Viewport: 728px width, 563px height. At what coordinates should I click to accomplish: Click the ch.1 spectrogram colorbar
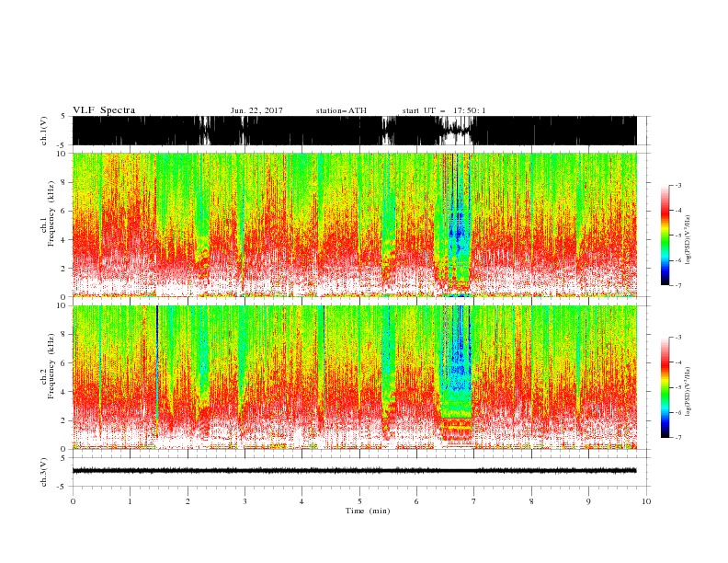665,236
